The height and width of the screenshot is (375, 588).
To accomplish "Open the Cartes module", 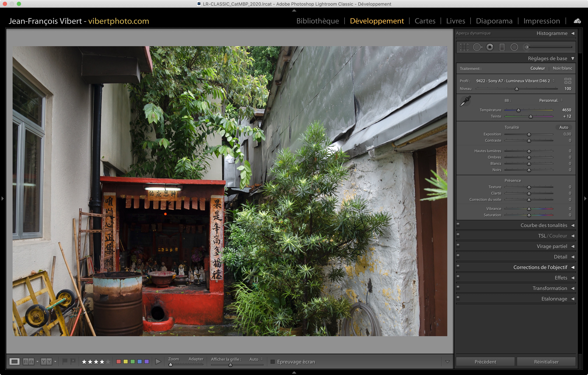I will [425, 21].
